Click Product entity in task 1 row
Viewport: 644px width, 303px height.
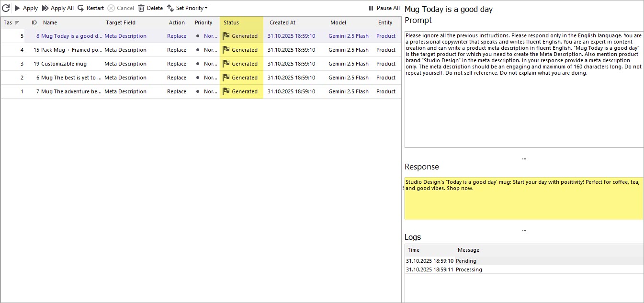(x=386, y=91)
